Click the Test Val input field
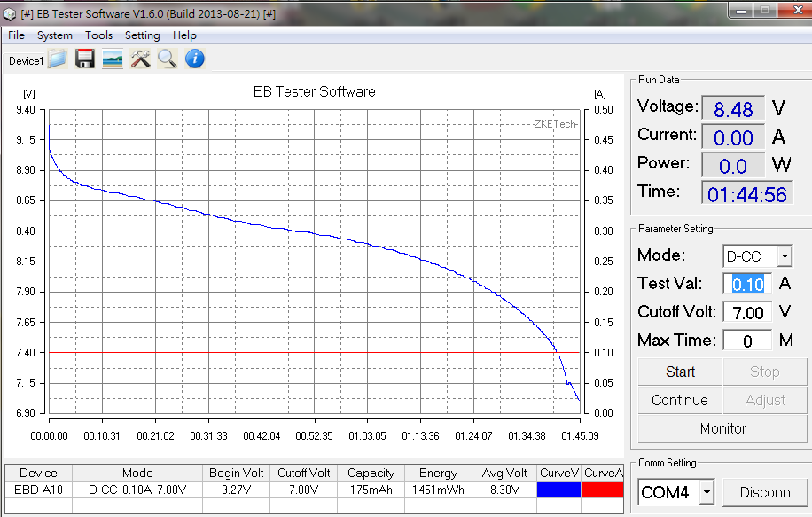The image size is (812, 517). coord(747,284)
